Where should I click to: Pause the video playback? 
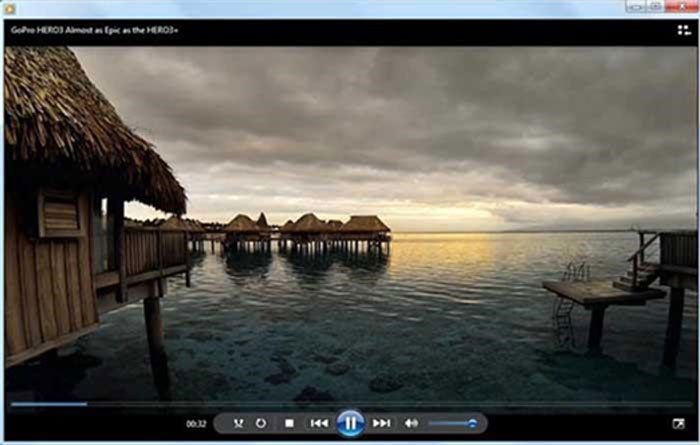(350, 423)
